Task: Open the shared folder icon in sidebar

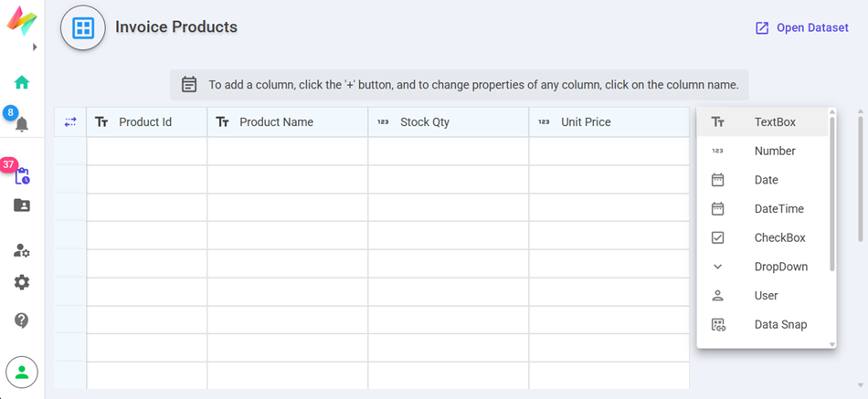Action: (22, 205)
